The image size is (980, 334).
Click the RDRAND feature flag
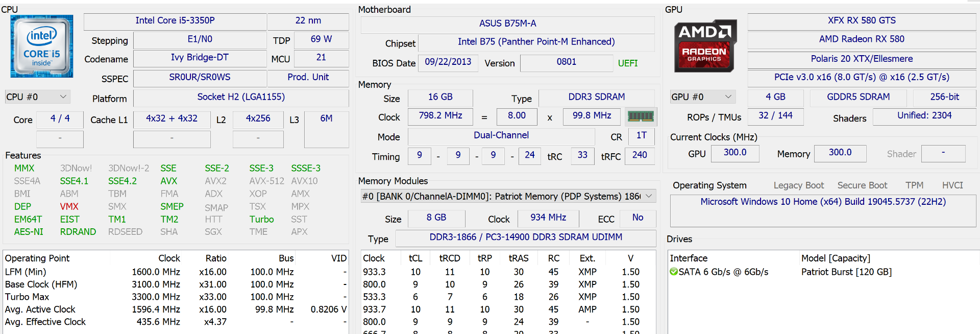pyautogui.click(x=78, y=232)
